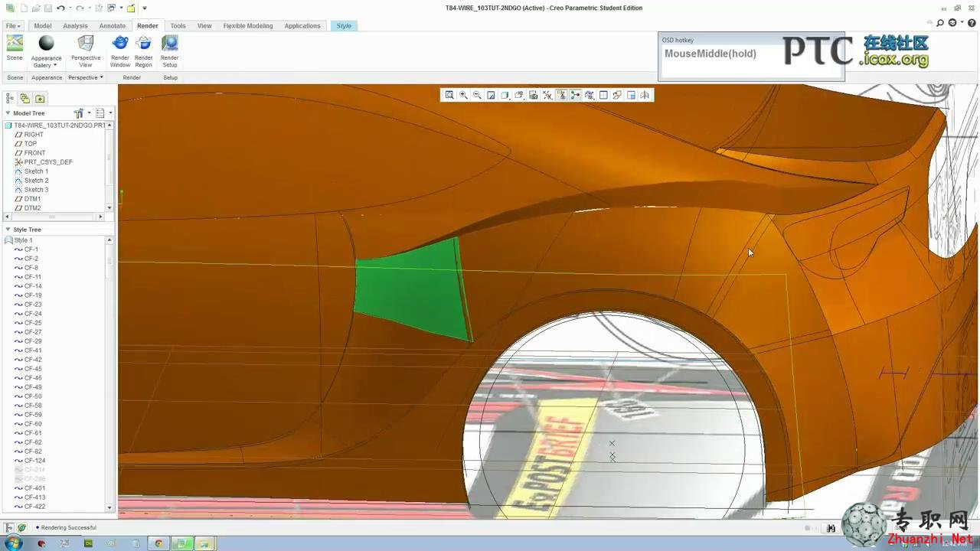Image resolution: width=980 pixels, height=551 pixels.
Task: Click the active plane orientation icon
Action: click(x=631, y=95)
